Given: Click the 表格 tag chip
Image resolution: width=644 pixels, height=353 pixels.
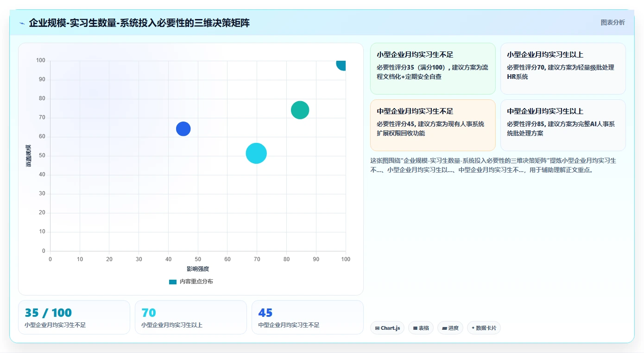Looking at the screenshot, I should (x=421, y=328).
